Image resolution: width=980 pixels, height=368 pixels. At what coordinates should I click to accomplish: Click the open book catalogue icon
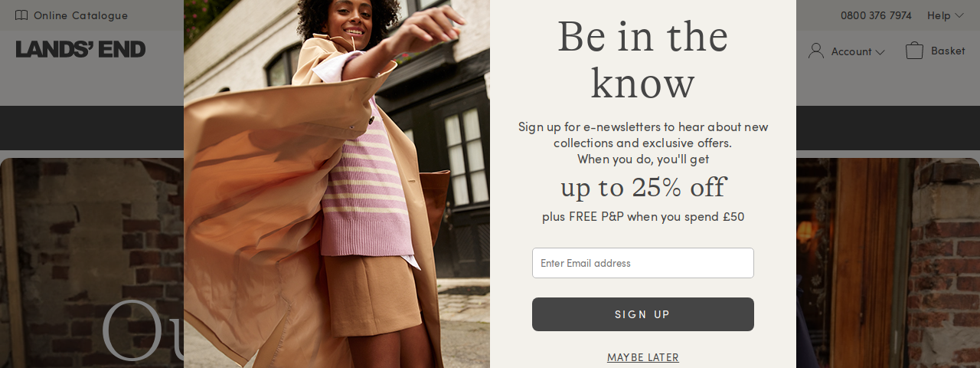pos(21,15)
